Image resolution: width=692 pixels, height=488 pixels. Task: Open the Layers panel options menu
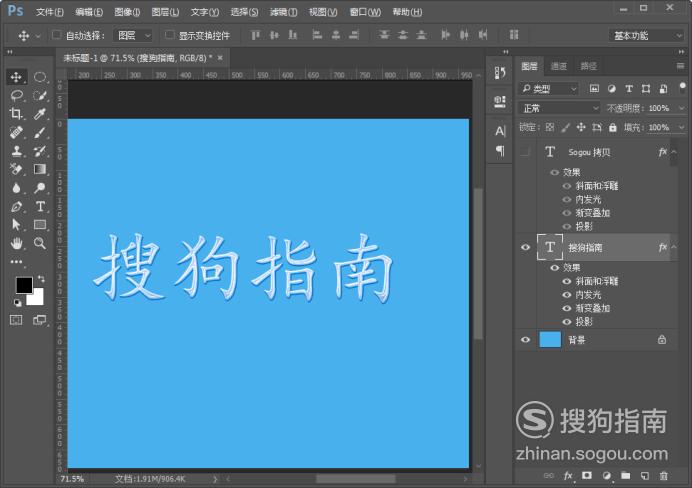(x=680, y=66)
